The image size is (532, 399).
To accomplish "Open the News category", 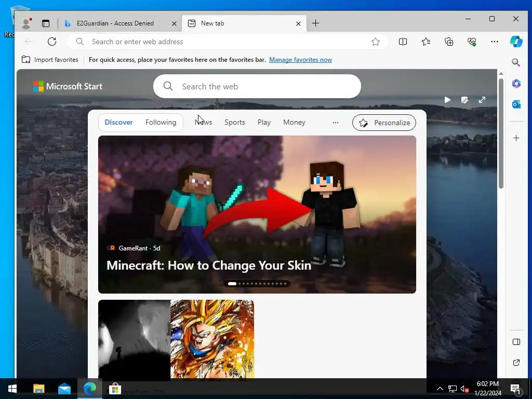I will (x=203, y=122).
